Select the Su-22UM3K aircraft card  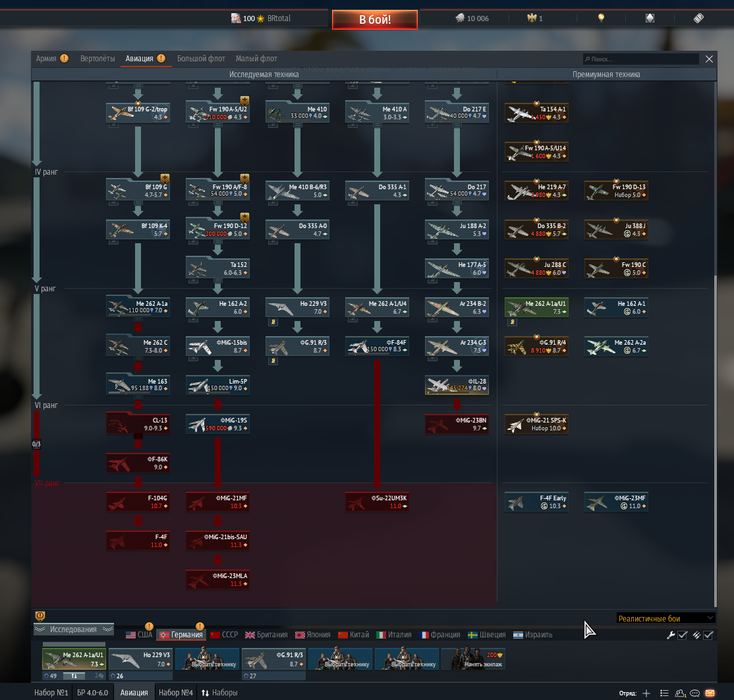(378, 502)
